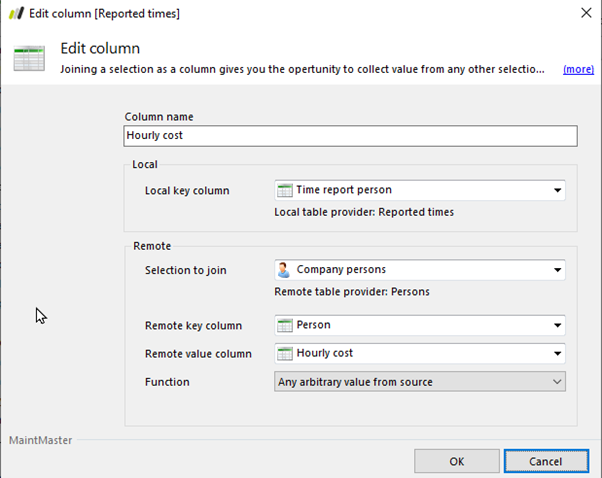The image size is (602, 478).
Task: Open the Local key column dropdown arrow
Action: pos(557,190)
